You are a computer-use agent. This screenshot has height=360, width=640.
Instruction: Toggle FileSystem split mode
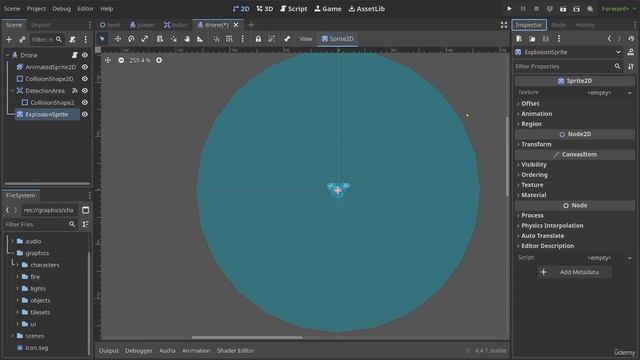[85, 210]
